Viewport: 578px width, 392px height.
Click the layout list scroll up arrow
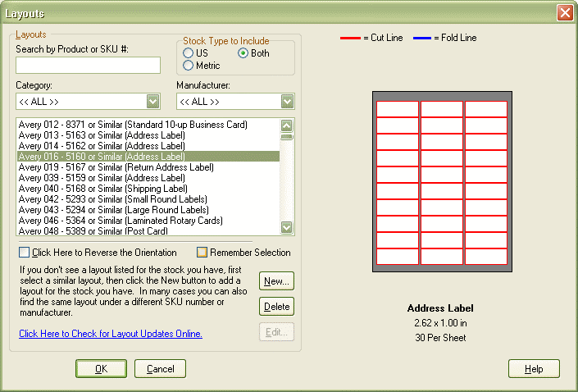287,125
